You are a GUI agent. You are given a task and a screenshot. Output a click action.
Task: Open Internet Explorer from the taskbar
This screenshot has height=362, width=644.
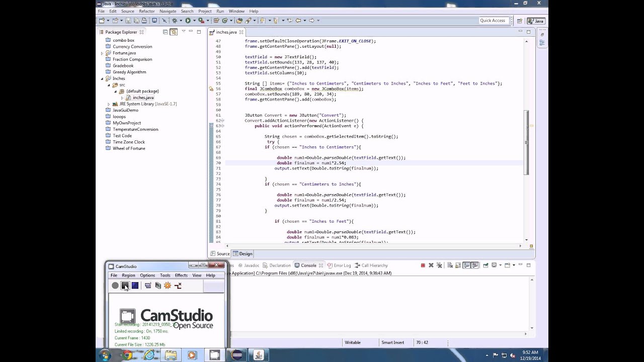click(149, 355)
